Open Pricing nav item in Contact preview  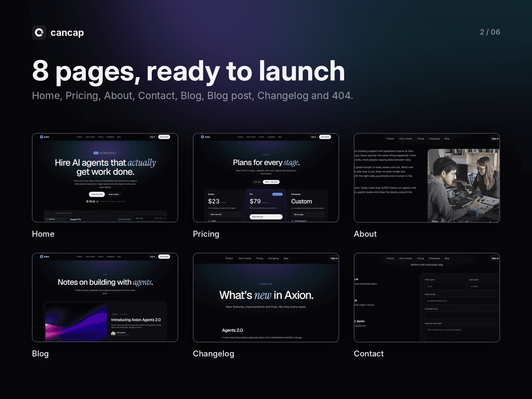coord(421,258)
